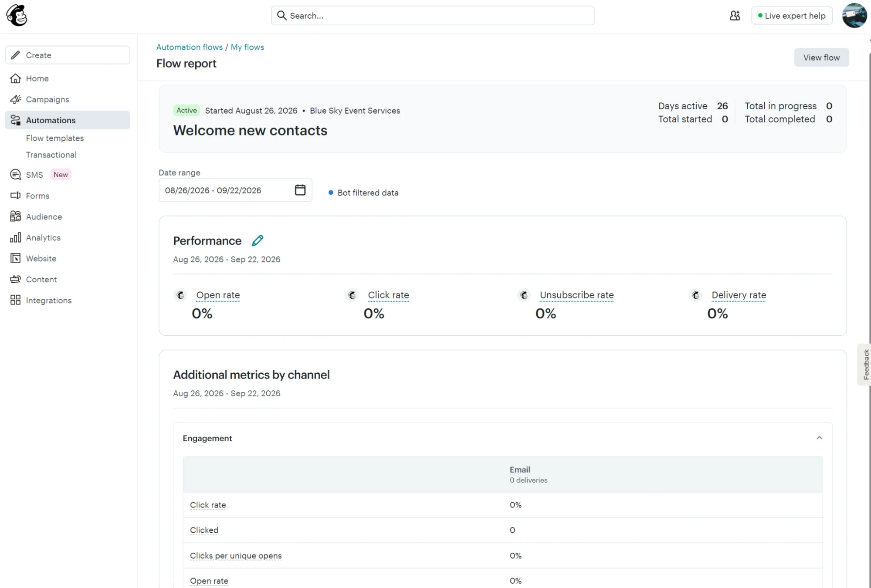Screen dimensions: 871x588
Task: Click the search magnifier icon
Action: [282, 16]
